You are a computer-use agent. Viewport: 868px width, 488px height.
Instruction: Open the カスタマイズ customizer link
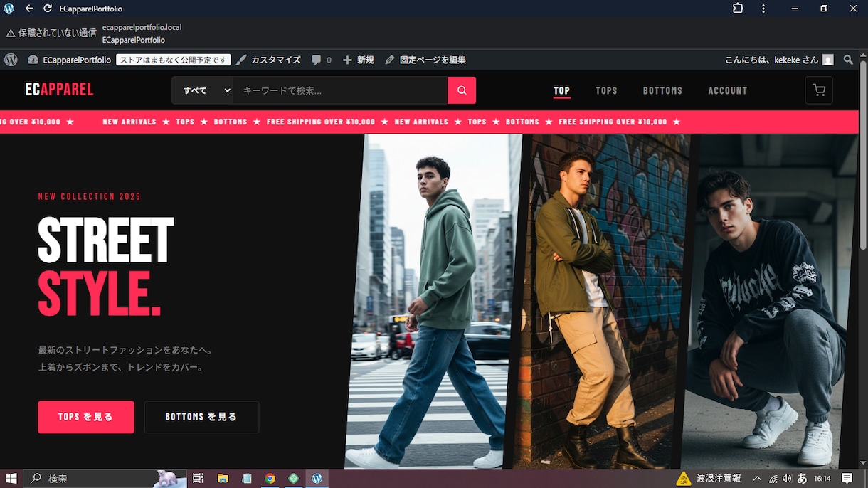tap(268, 60)
